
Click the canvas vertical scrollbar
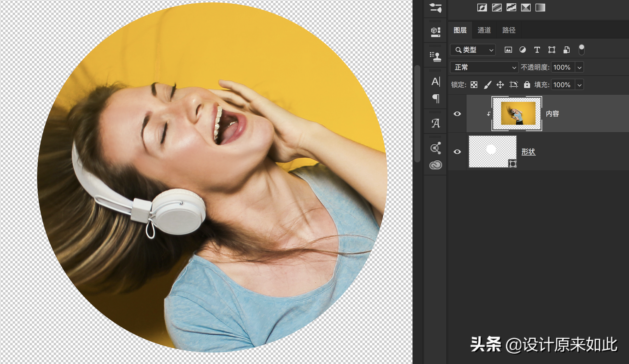(x=417, y=114)
